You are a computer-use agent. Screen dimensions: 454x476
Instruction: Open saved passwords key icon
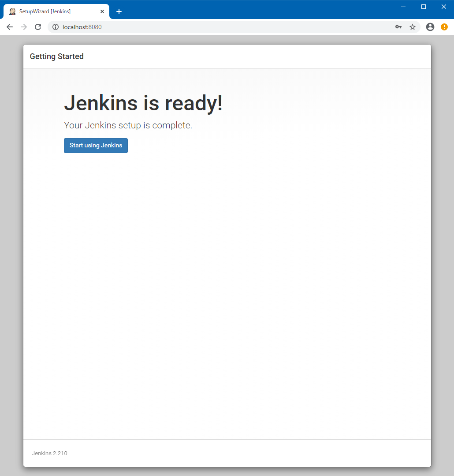[398, 27]
